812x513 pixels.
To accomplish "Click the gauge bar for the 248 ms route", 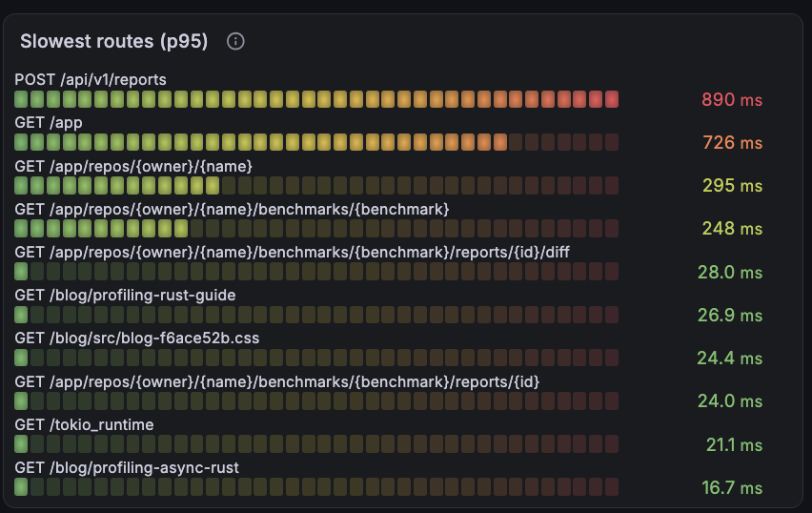I will click(x=316, y=228).
